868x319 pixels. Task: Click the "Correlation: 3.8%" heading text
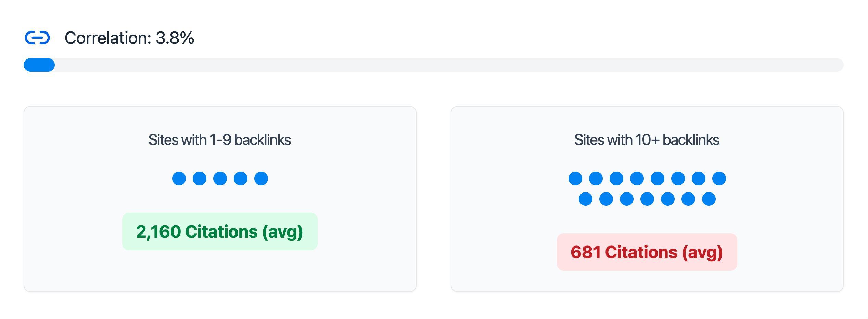(129, 38)
